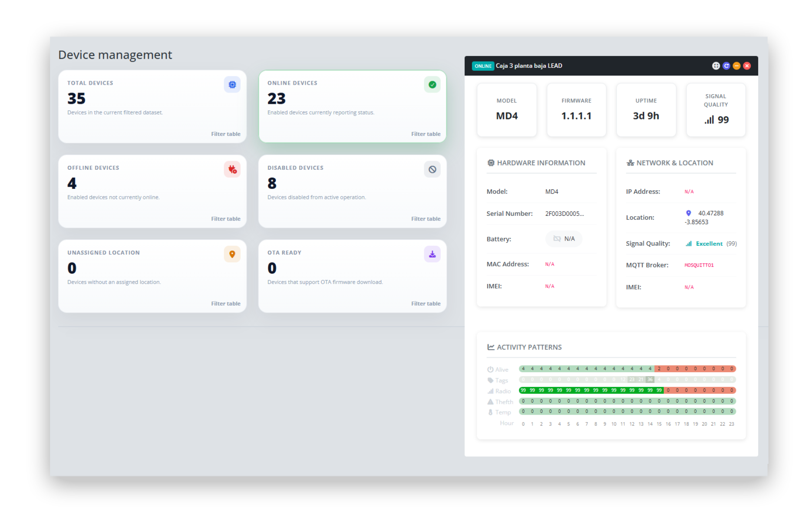Click the Alive cell showing 2 at hour 15
Viewport: 812px width, 512px height.
click(659, 369)
